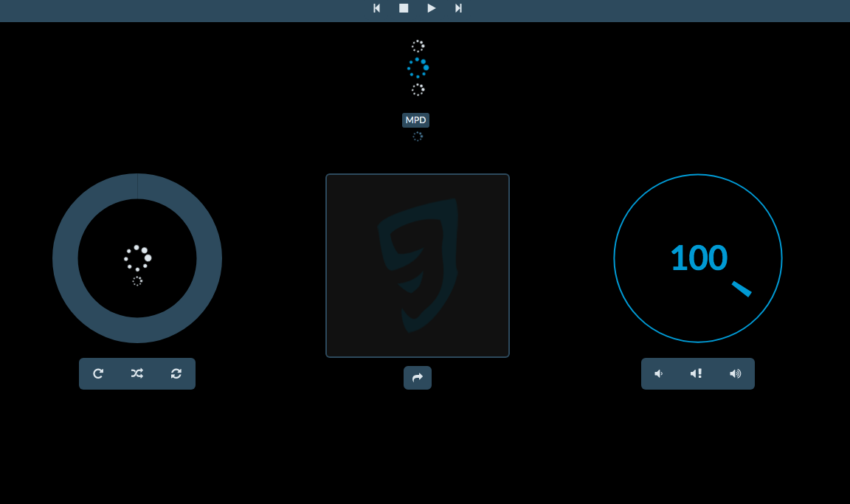Click the large blue loading spinner
Image resolution: width=850 pixels, height=504 pixels.
click(418, 68)
